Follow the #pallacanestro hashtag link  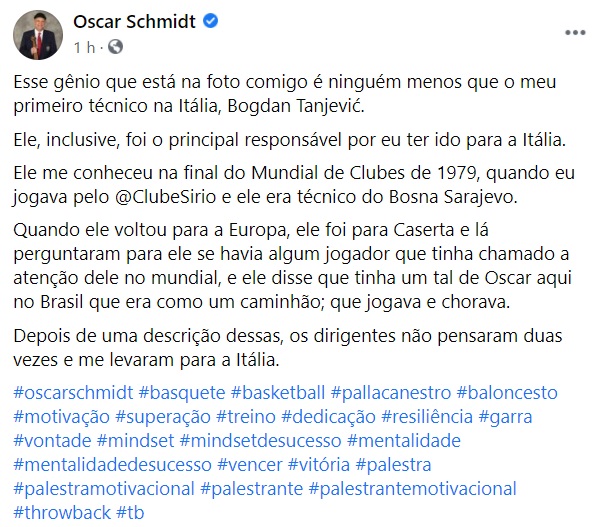click(390, 392)
